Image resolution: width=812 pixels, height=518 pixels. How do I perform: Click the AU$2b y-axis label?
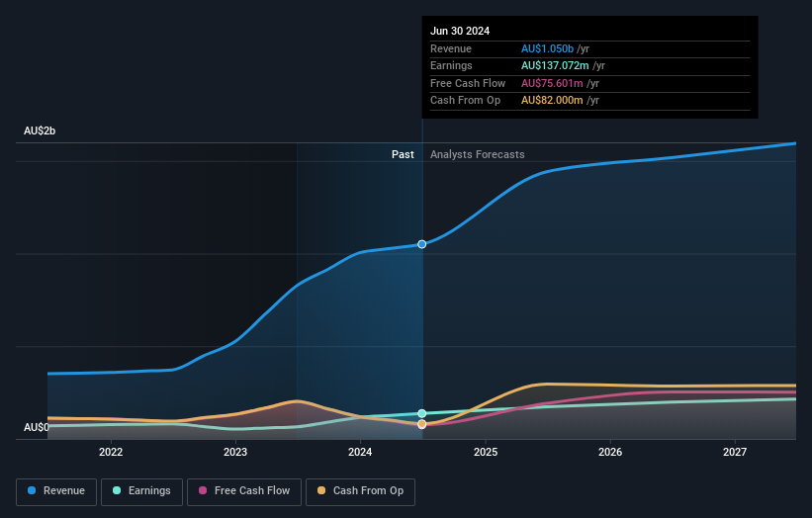(40, 130)
